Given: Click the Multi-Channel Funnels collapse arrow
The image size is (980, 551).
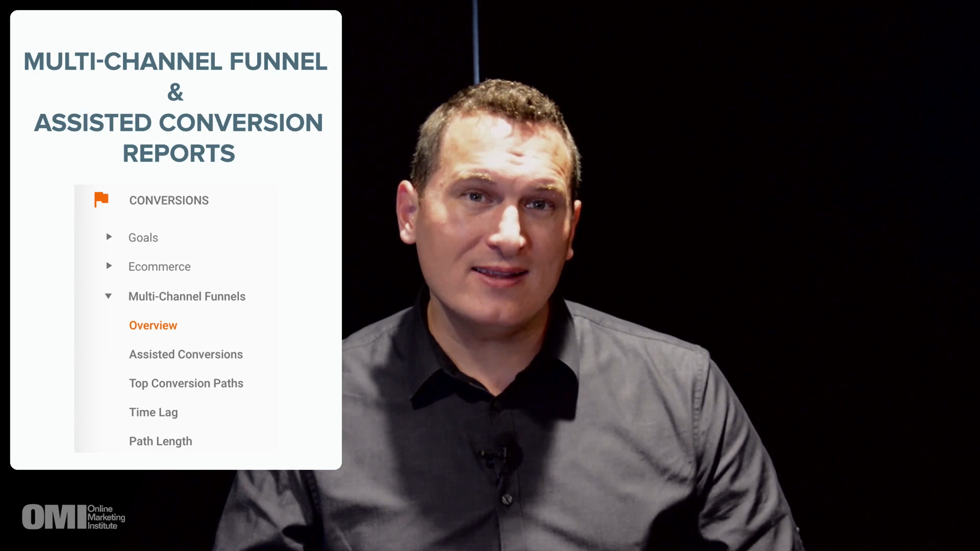Looking at the screenshot, I should click(x=110, y=296).
